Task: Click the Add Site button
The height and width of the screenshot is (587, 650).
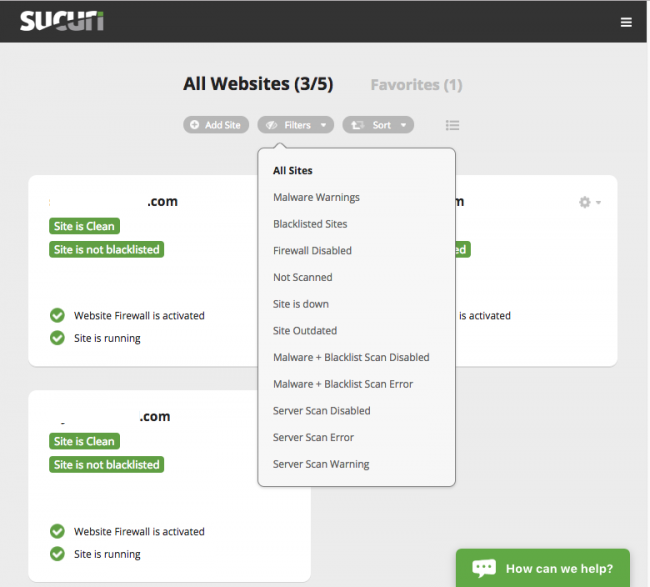Action: pos(216,125)
